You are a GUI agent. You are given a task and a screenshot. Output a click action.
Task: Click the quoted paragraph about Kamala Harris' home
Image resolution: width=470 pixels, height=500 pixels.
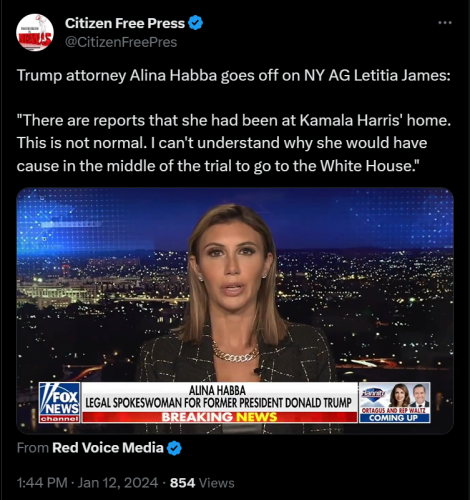[234, 143]
